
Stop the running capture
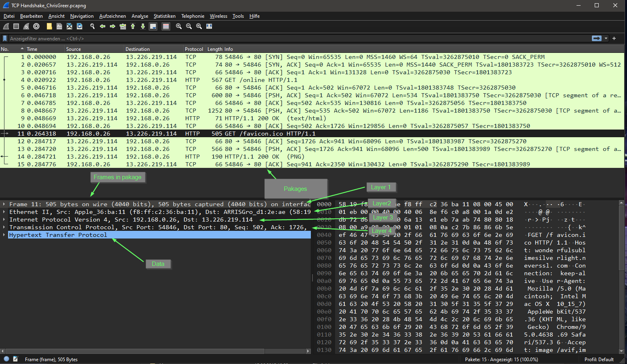[x=16, y=26]
